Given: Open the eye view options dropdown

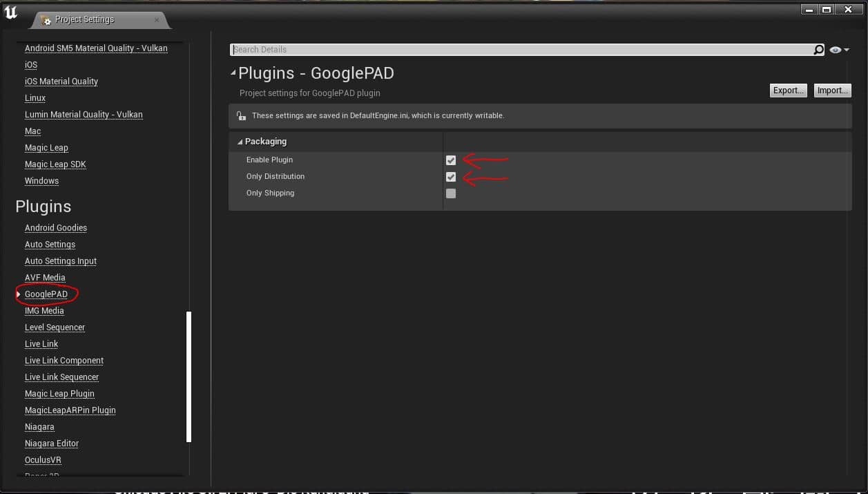Looking at the screenshot, I should (839, 50).
